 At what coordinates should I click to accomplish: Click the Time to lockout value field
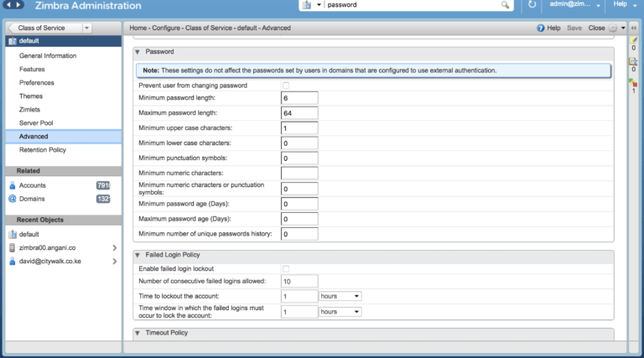(299, 297)
